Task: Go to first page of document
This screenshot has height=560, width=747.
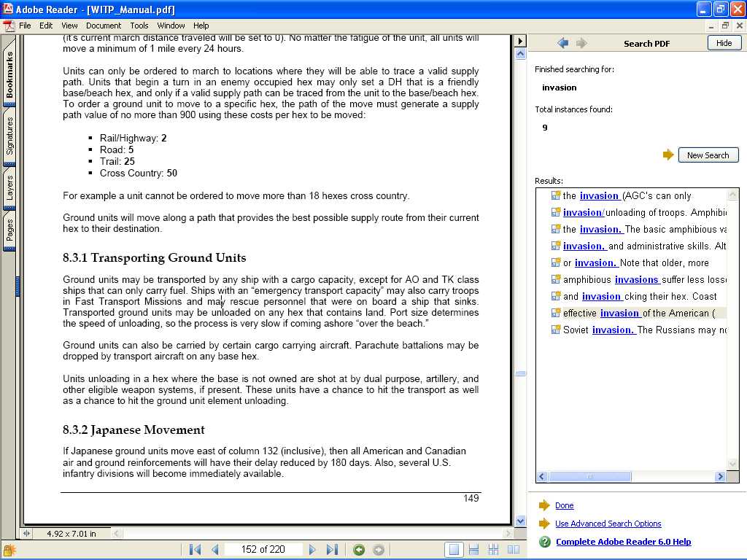Action: pyautogui.click(x=195, y=550)
